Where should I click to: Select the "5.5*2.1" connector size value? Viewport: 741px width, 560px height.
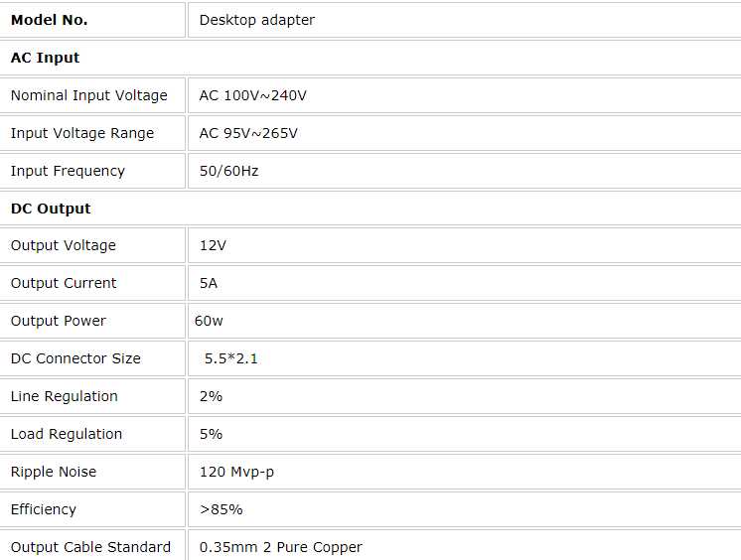point(230,358)
